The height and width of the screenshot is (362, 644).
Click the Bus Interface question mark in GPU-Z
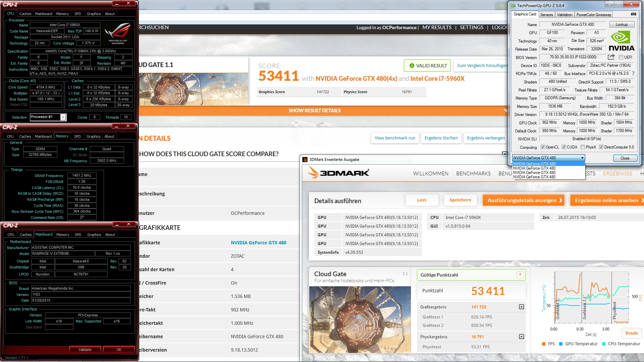tap(633, 73)
